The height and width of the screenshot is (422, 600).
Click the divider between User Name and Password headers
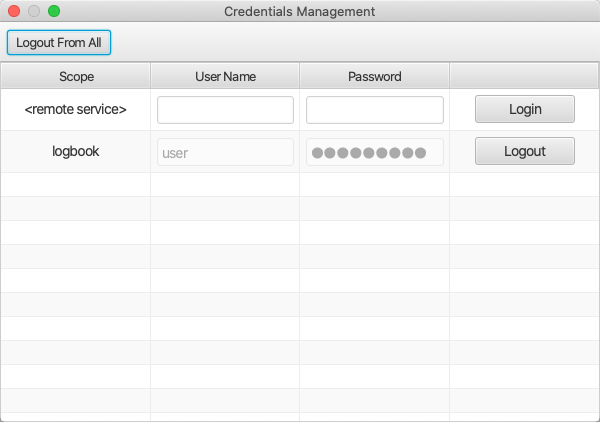(299, 76)
